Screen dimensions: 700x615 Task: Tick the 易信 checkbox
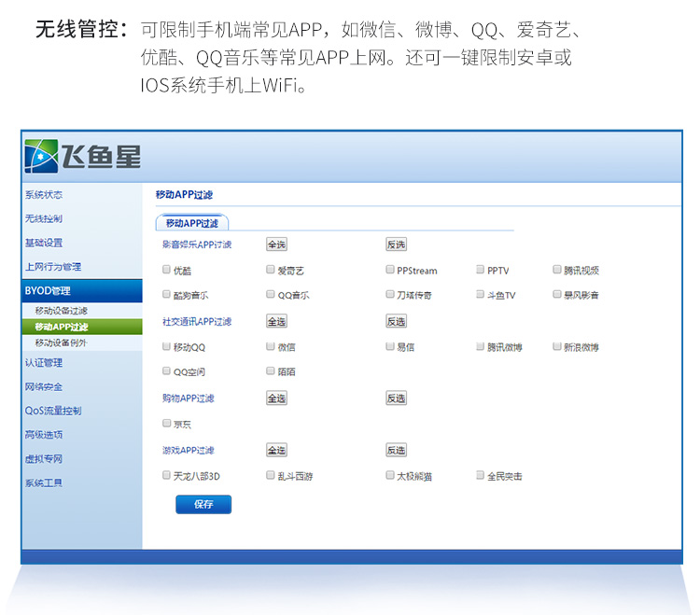[390, 346]
